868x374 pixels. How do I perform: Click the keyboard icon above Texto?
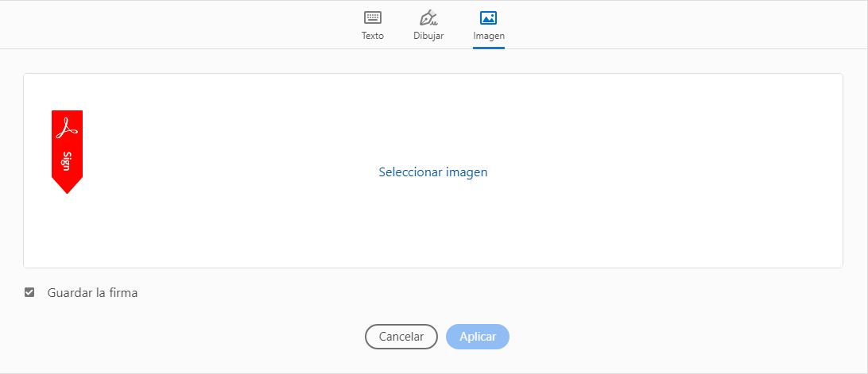click(372, 17)
